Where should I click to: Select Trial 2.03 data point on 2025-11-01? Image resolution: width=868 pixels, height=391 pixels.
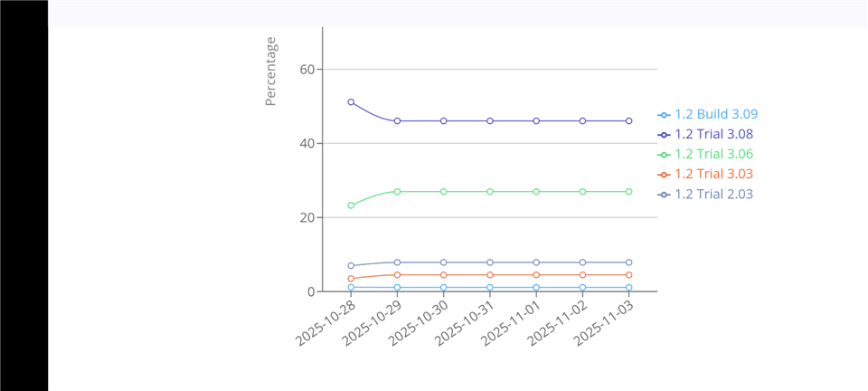tap(536, 262)
